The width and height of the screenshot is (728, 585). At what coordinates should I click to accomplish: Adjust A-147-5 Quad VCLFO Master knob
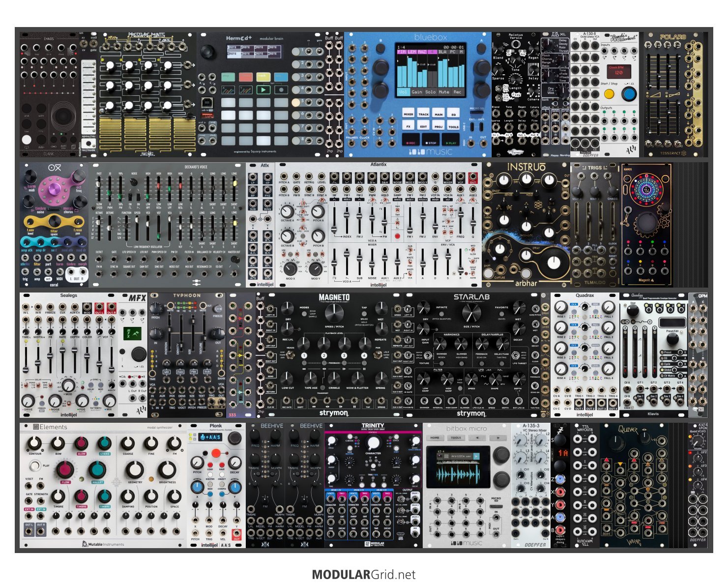(698, 442)
